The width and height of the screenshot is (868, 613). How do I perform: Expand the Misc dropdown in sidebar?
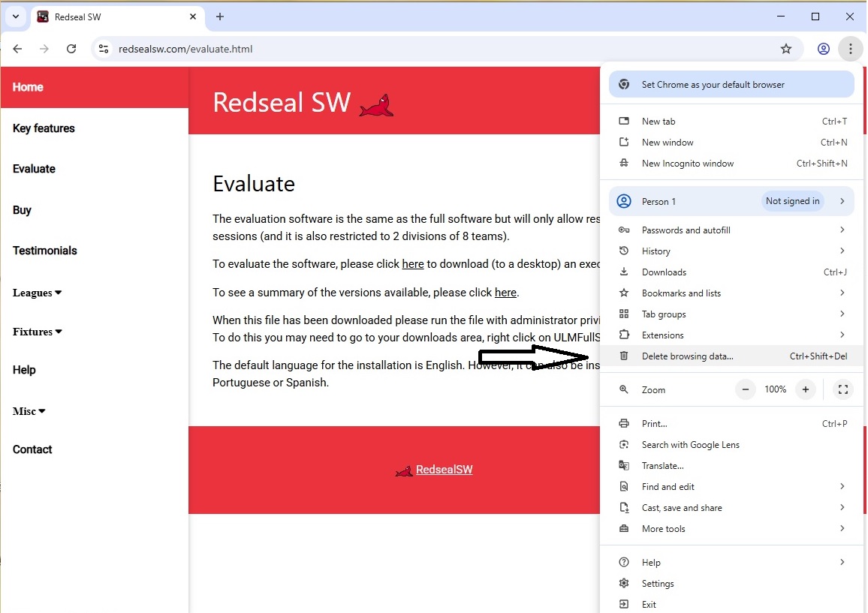pyautogui.click(x=29, y=411)
